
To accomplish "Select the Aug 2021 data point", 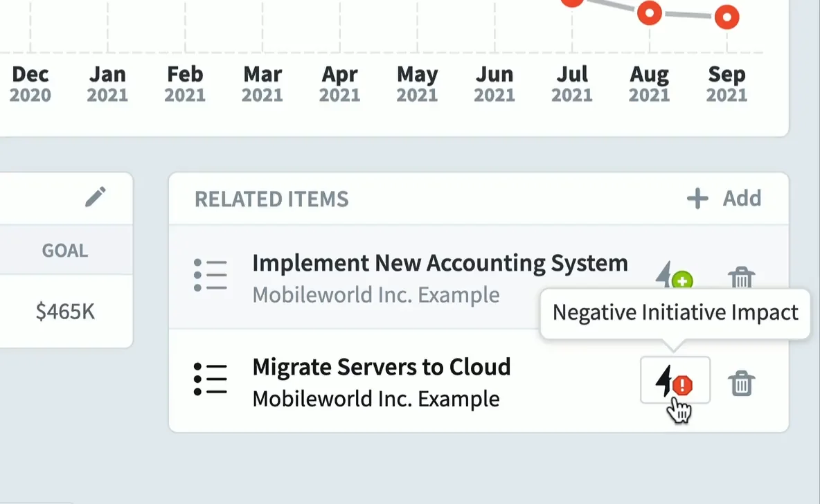I will tap(650, 12).
